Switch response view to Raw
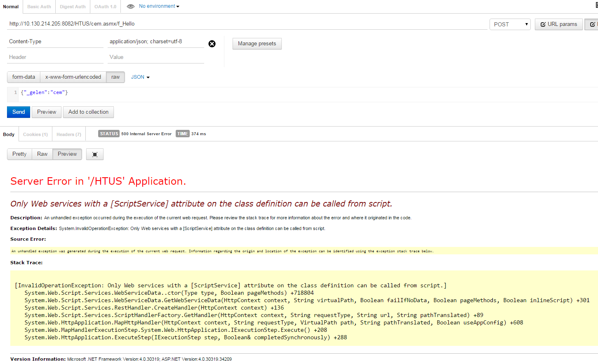This screenshot has height=364, width=598. click(x=42, y=154)
